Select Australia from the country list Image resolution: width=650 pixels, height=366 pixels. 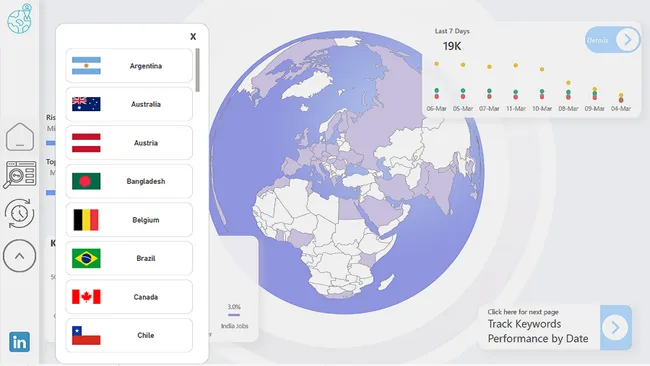tap(129, 104)
